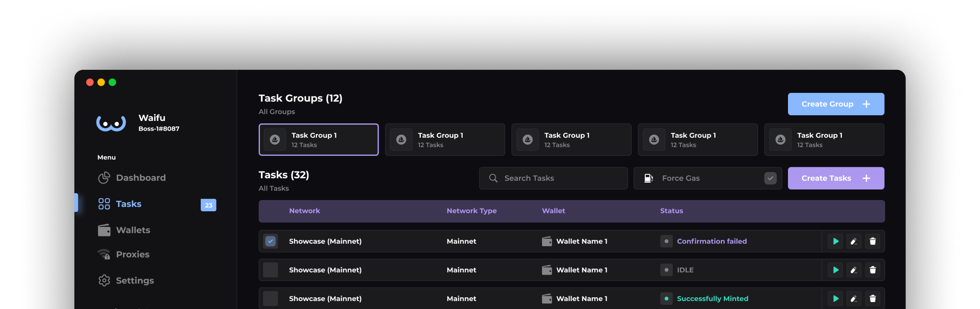Edit the Successfully Minted task
This screenshot has height=309, width=980.
click(x=854, y=299)
